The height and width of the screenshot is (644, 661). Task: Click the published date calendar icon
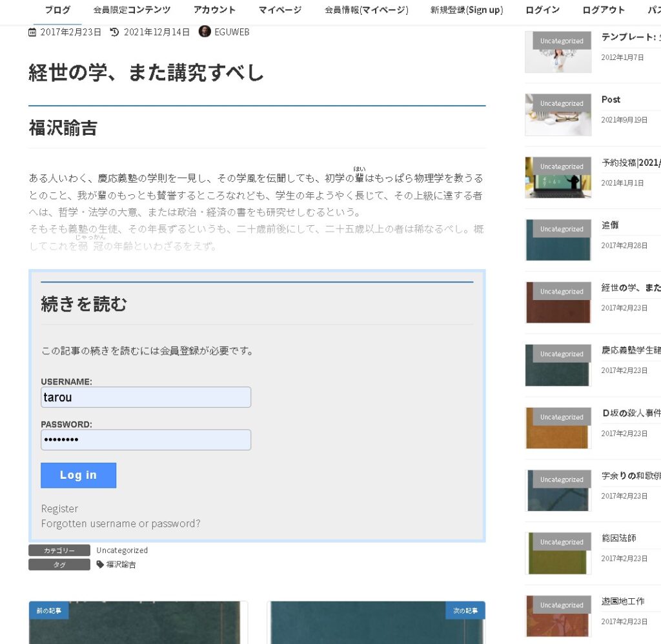pos(32,32)
